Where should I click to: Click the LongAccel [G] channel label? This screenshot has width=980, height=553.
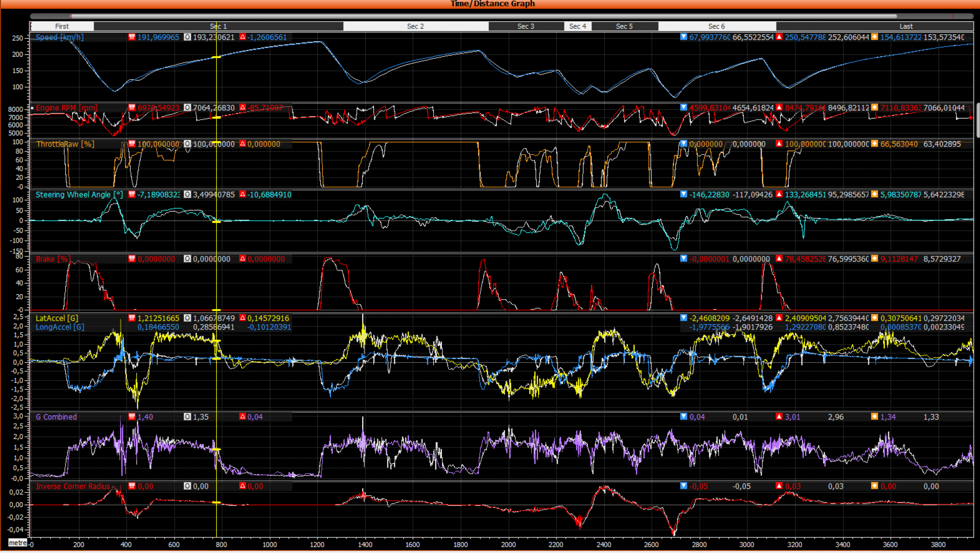coord(60,327)
